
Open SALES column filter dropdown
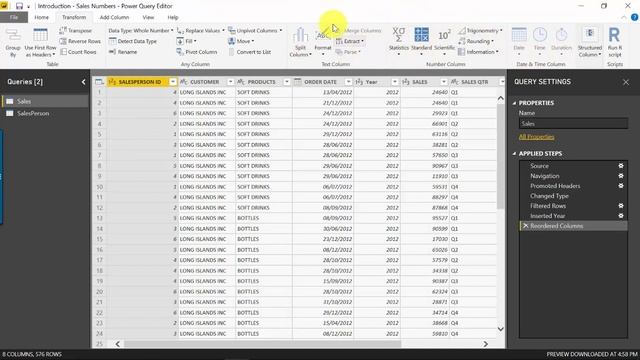click(444, 82)
